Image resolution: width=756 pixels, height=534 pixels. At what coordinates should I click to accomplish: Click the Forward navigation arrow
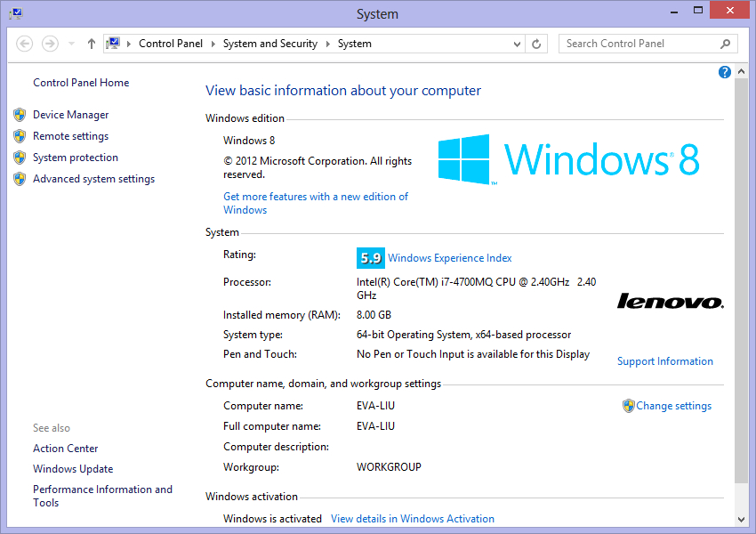coord(50,44)
